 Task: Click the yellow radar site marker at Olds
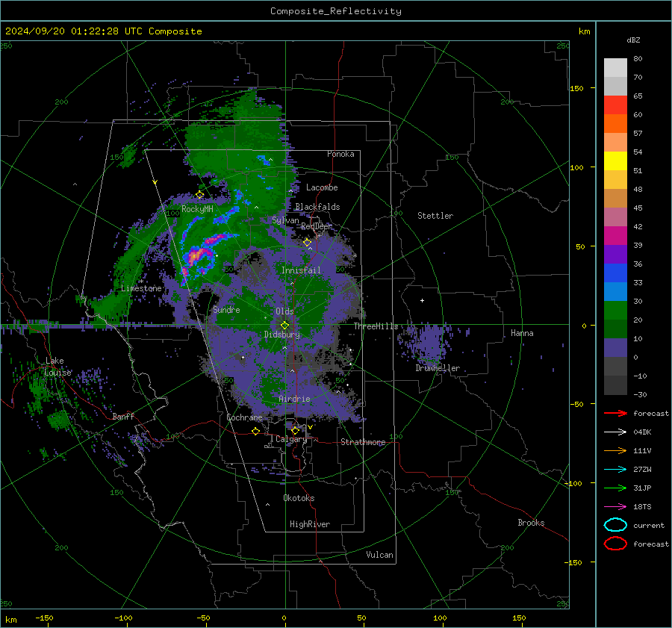click(284, 326)
